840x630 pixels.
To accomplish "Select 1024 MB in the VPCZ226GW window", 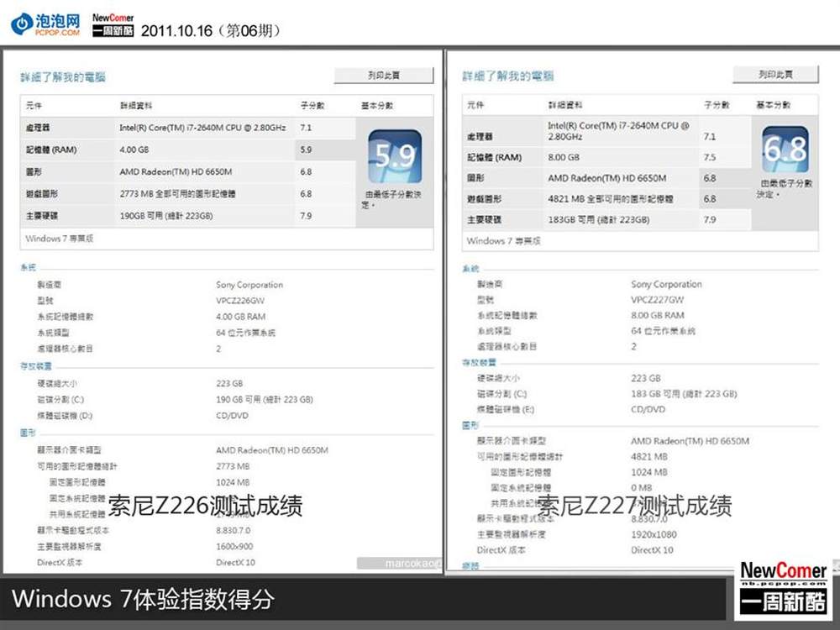I will coord(233,482).
